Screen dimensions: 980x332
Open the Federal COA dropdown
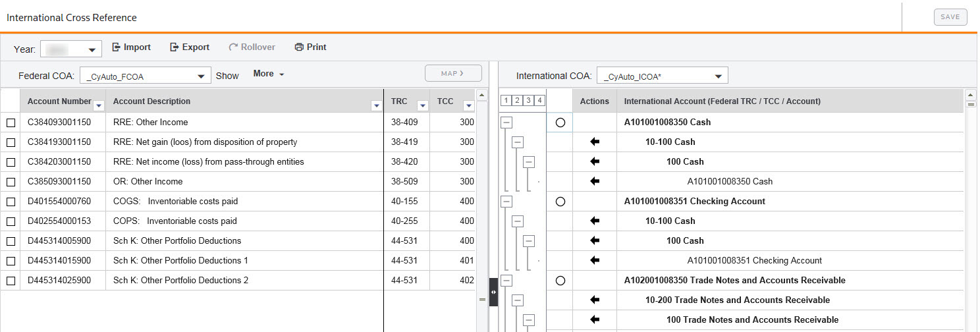(x=146, y=76)
